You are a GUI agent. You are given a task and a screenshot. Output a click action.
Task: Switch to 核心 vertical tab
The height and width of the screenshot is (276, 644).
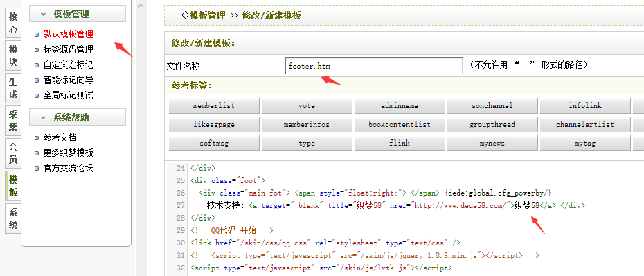(x=13, y=23)
